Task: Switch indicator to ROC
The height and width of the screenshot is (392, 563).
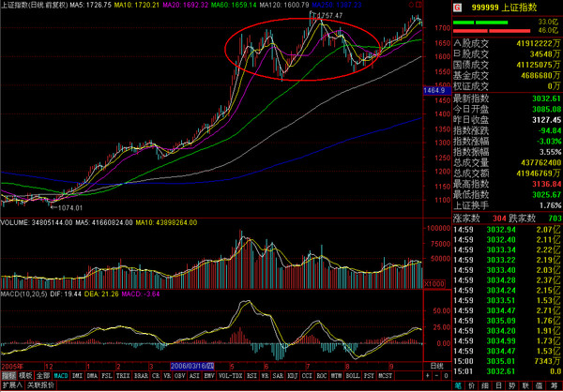Action: (322, 376)
